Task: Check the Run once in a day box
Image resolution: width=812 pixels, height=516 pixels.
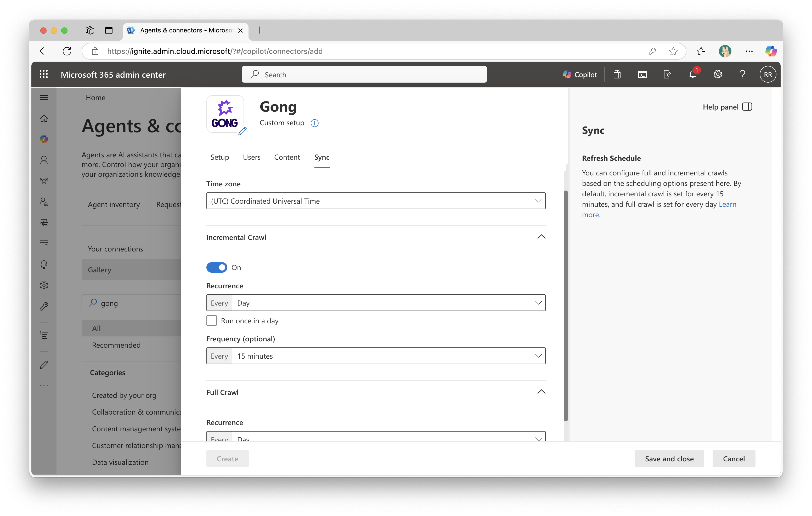Action: point(212,320)
